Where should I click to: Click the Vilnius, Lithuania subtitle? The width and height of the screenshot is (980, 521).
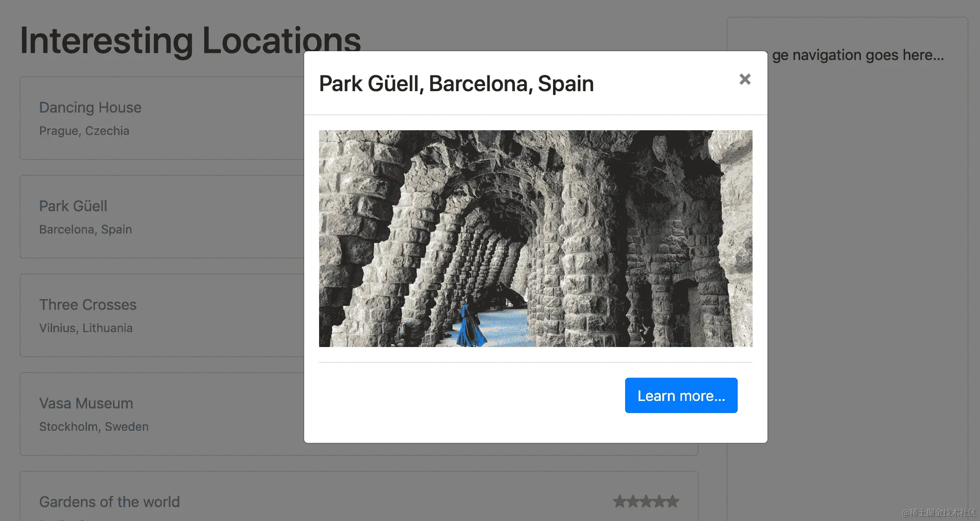[x=86, y=328]
